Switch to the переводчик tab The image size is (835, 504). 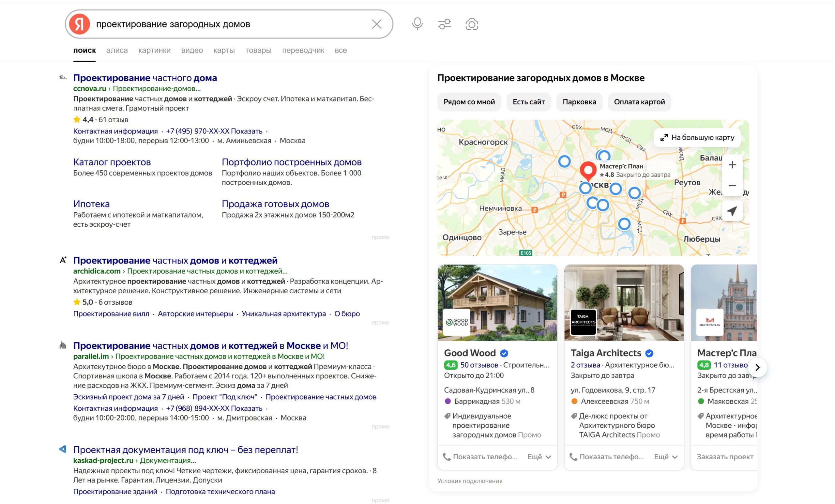(303, 50)
